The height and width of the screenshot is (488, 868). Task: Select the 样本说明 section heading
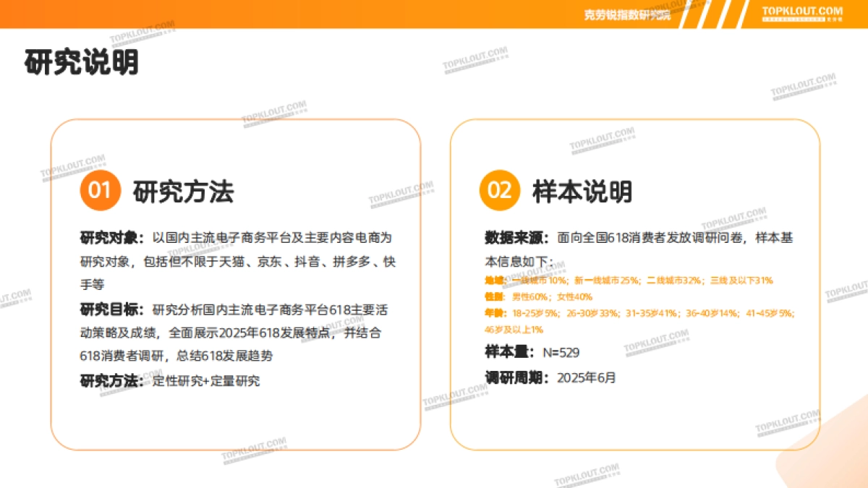[582, 191]
